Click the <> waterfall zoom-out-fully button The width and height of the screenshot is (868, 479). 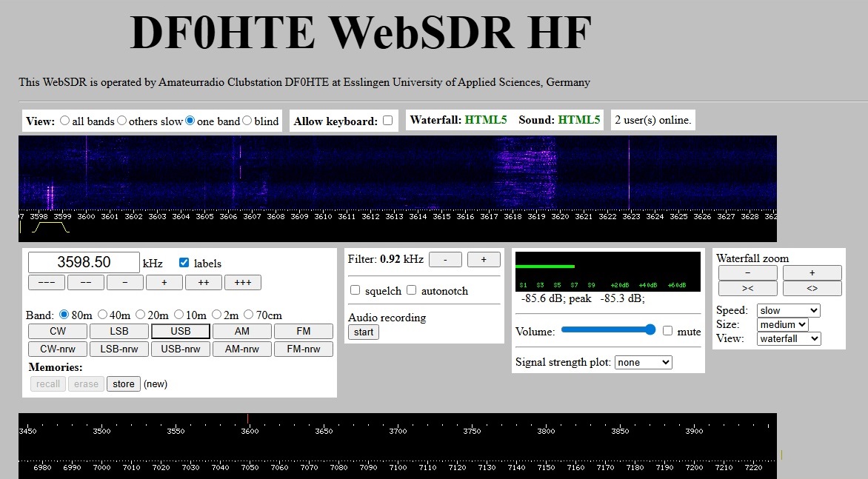pyautogui.click(x=812, y=288)
